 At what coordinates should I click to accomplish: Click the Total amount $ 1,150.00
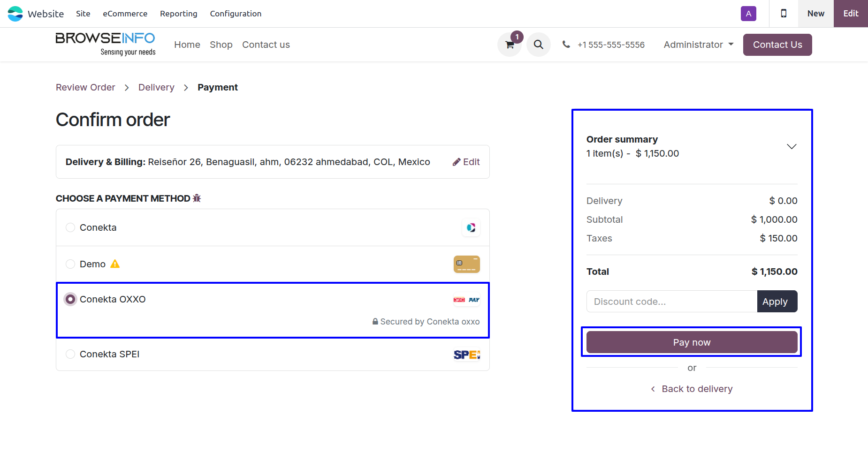point(775,272)
